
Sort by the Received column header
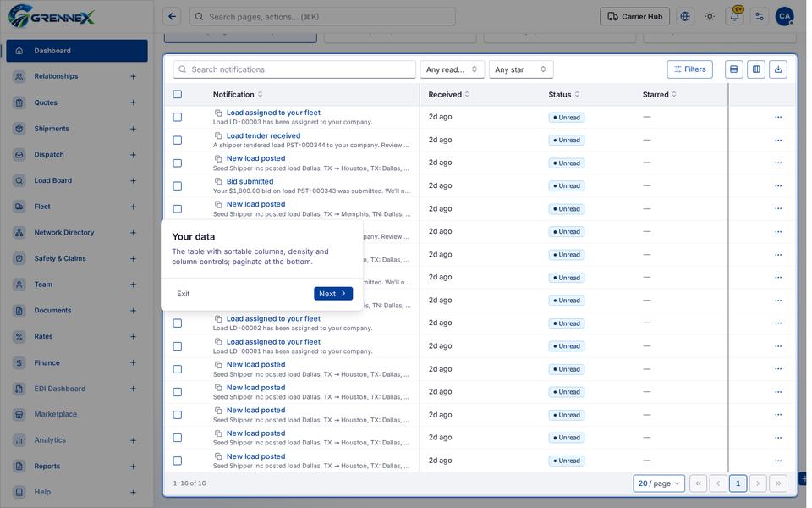pyautogui.click(x=448, y=94)
